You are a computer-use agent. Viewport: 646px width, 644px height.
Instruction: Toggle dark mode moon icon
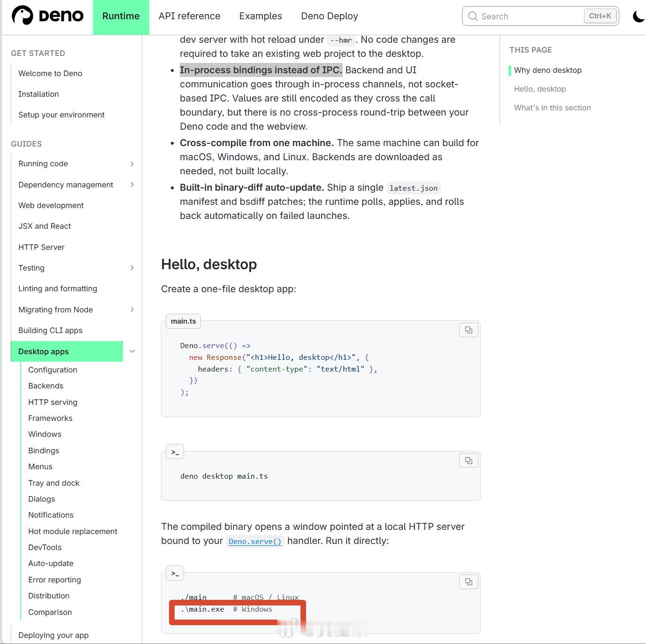(638, 16)
